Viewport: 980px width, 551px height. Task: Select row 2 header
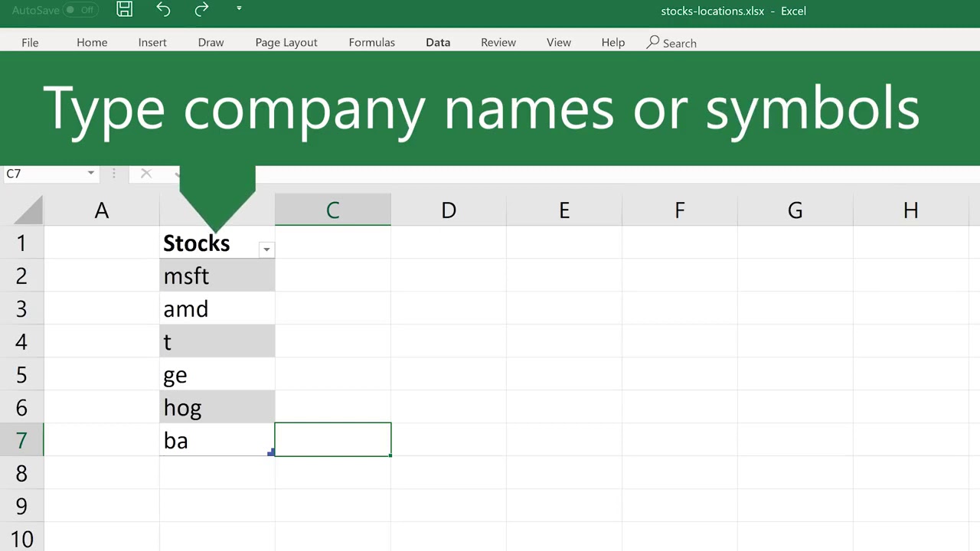pyautogui.click(x=21, y=275)
